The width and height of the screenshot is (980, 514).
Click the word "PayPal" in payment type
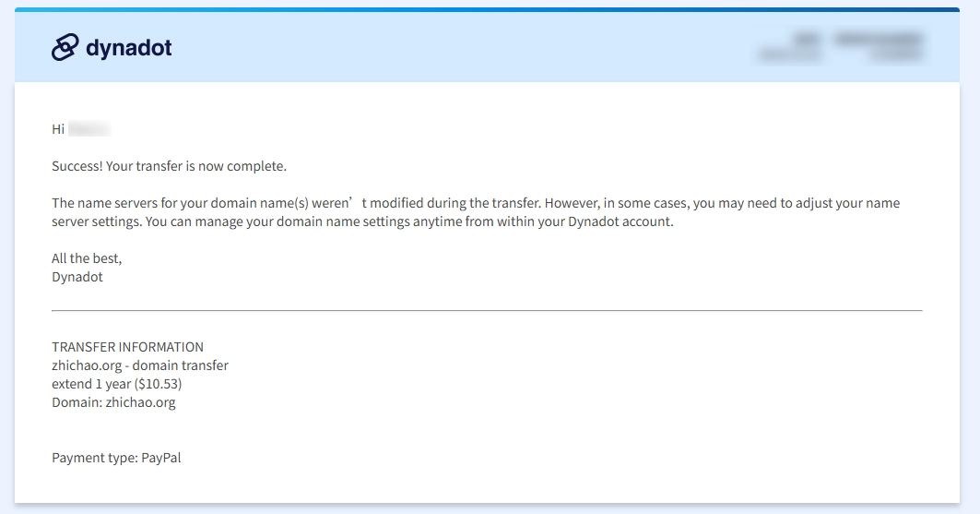[161, 458]
